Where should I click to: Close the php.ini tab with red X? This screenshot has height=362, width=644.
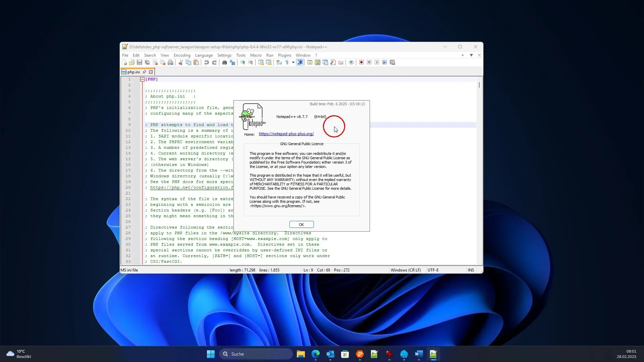pyautogui.click(x=151, y=72)
